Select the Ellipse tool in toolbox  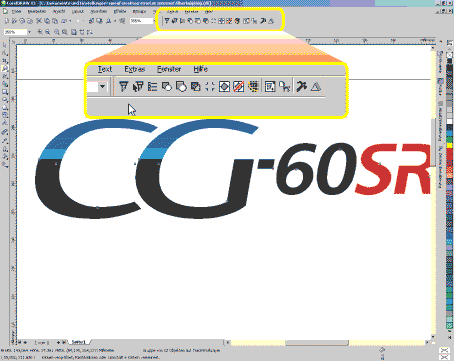click(5, 100)
